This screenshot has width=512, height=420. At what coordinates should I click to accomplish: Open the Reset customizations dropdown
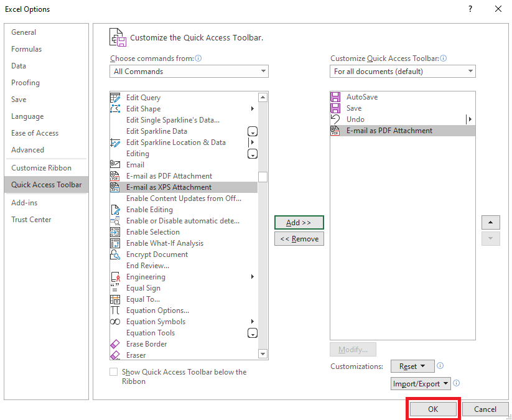[412, 366]
